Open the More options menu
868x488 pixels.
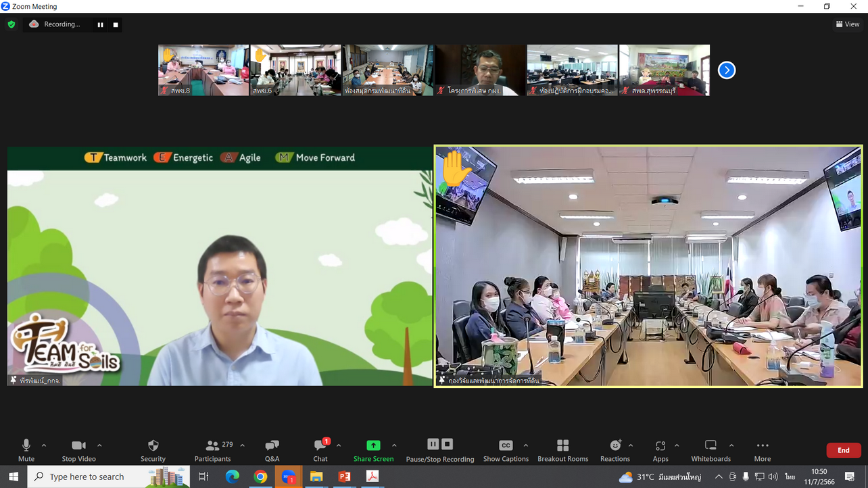762,450
